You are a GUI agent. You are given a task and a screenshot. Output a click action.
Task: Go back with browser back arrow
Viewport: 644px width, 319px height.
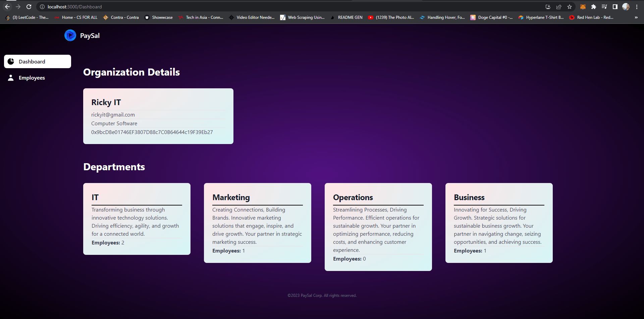coord(7,7)
